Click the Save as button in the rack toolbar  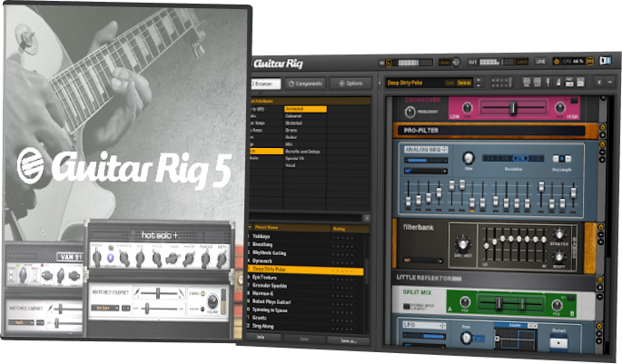[464, 83]
